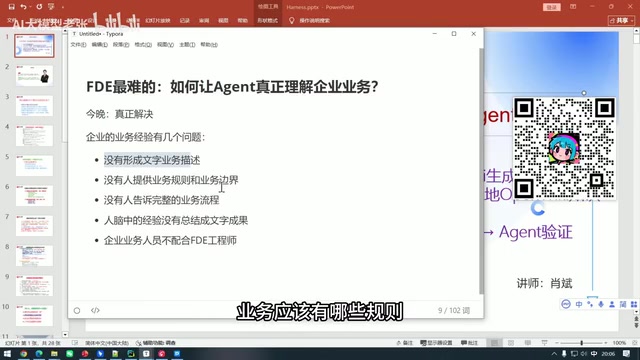Select slide 5 thumbnail
The image size is (640, 360).
coord(34,166)
